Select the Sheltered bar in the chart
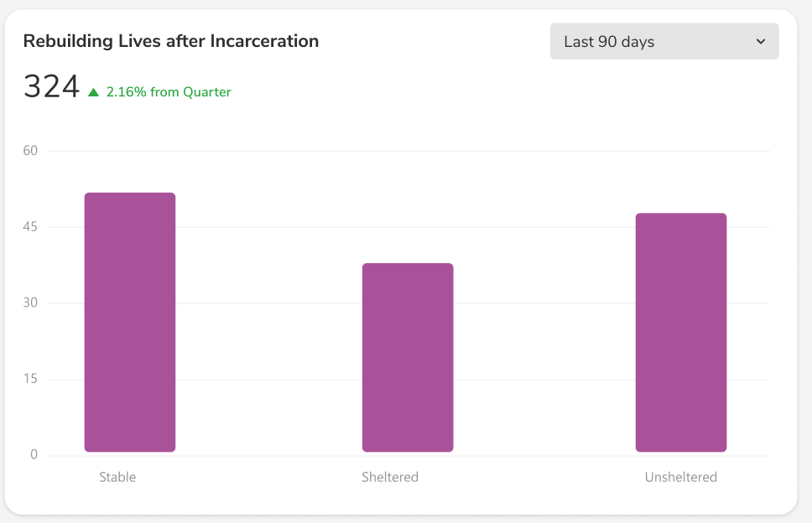812x523 pixels. click(x=407, y=356)
